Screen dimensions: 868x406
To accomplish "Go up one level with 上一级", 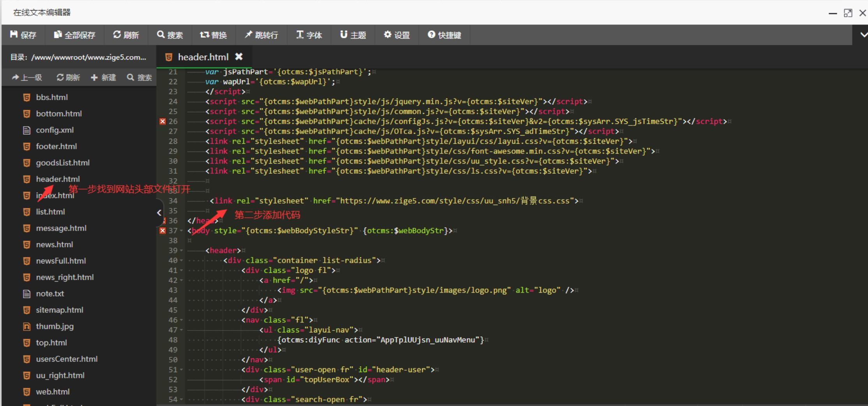I will click(27, 78).
